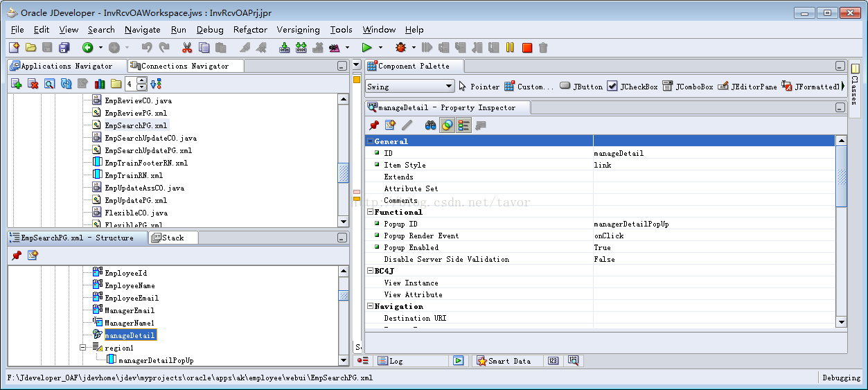Click the delete red X icon in navigator toolbar

[33, 84]
